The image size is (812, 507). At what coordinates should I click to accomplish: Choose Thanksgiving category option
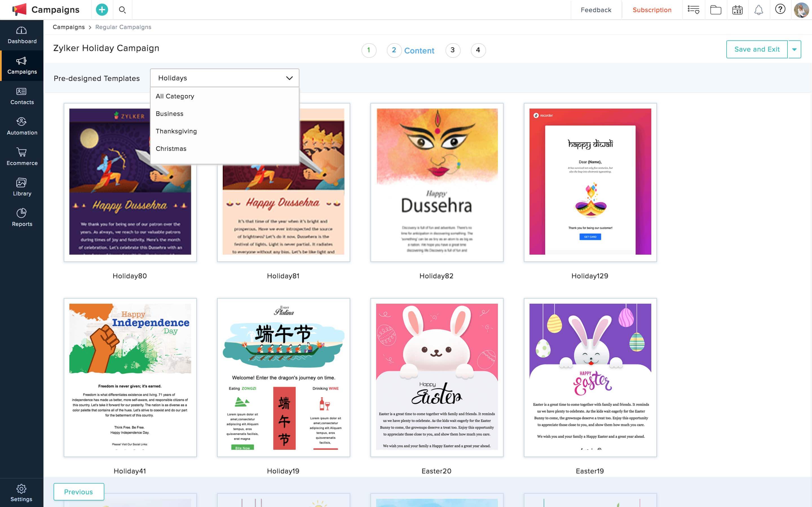[225, 131]
